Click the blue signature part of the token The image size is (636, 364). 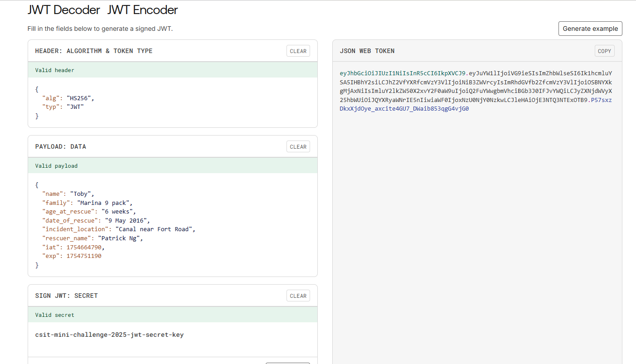click(403, 109)
